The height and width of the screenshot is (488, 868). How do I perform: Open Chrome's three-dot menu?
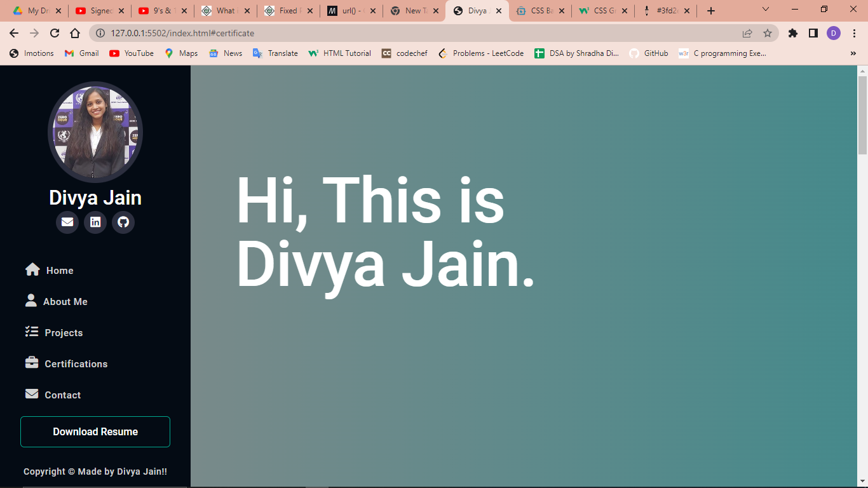click(854, 33)
